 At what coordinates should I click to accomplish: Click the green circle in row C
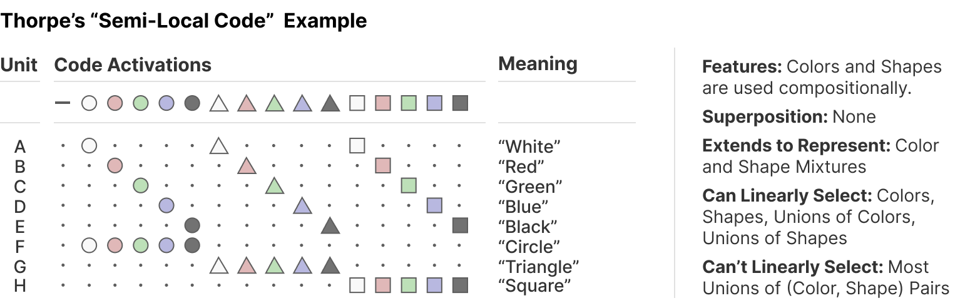click(140, 185)
